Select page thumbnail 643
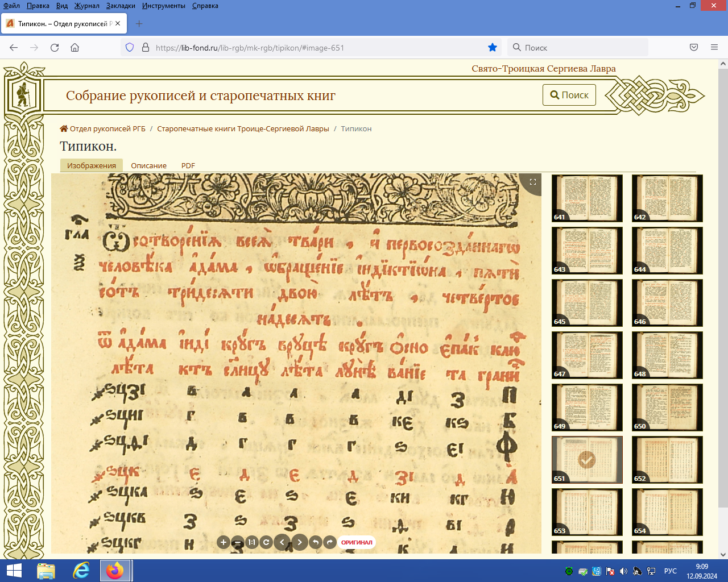The image size is (728, 582). click(x=587, y=251)
